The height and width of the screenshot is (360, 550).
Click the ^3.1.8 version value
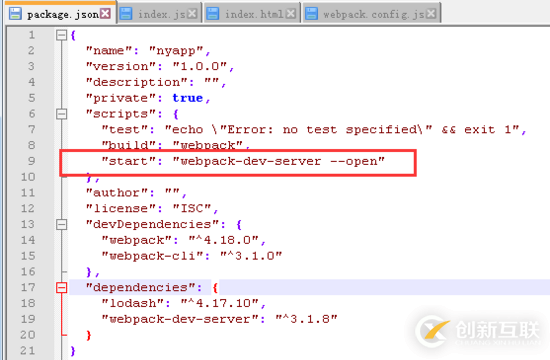pos(306,319)
